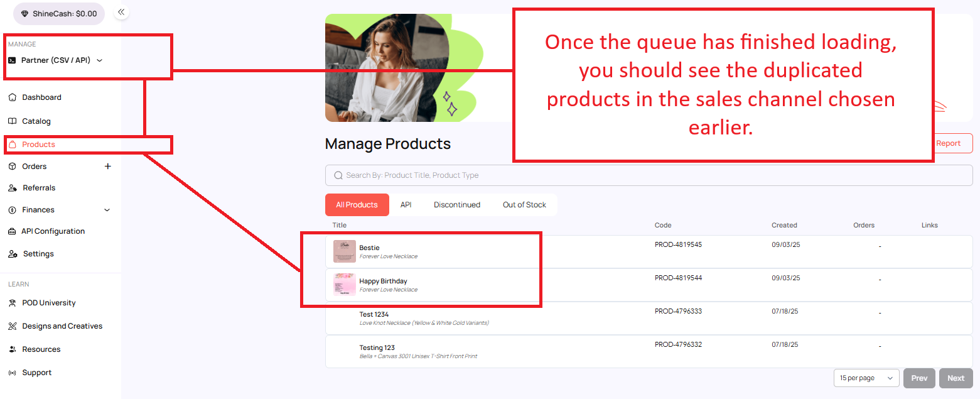Open the Bestie product thumbnail
This screenshot has height=399, width=980.
click(345, 251)
